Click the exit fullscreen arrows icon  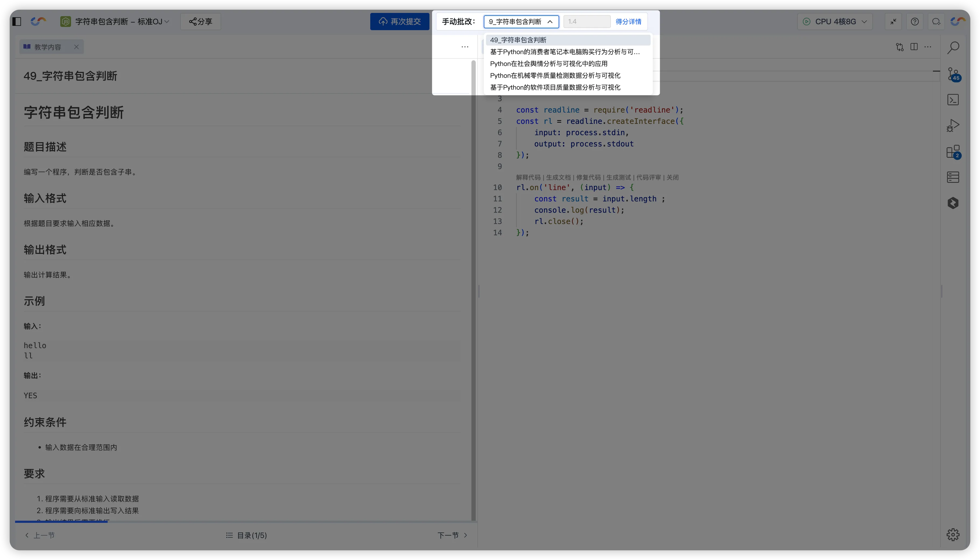pos(893,22)
